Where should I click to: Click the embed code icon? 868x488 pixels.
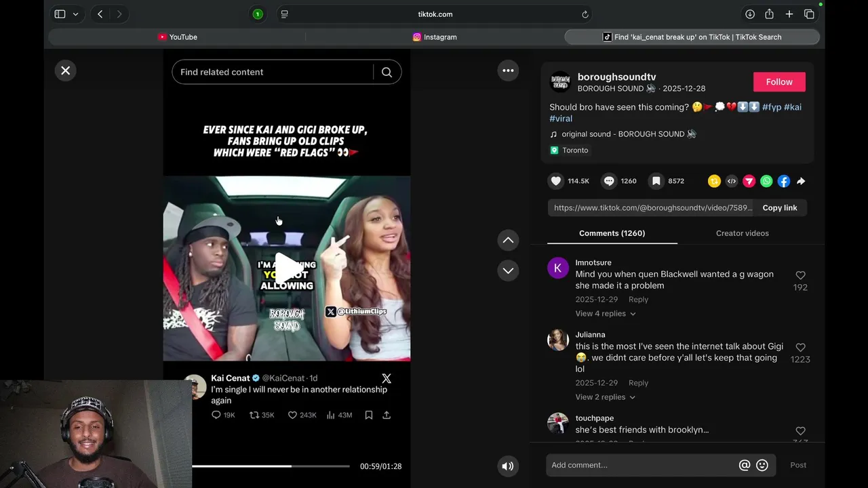click(x=732, y=181)
